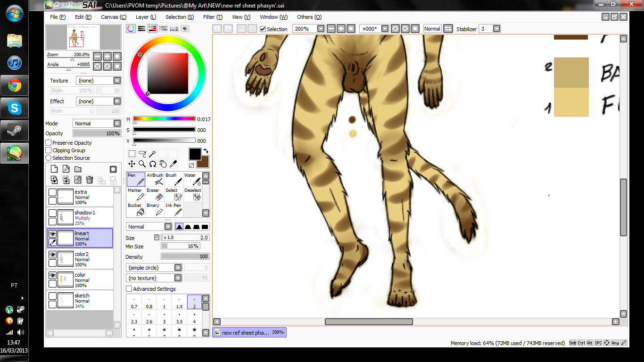Pick the Bucket fill tool

(136, 209)
